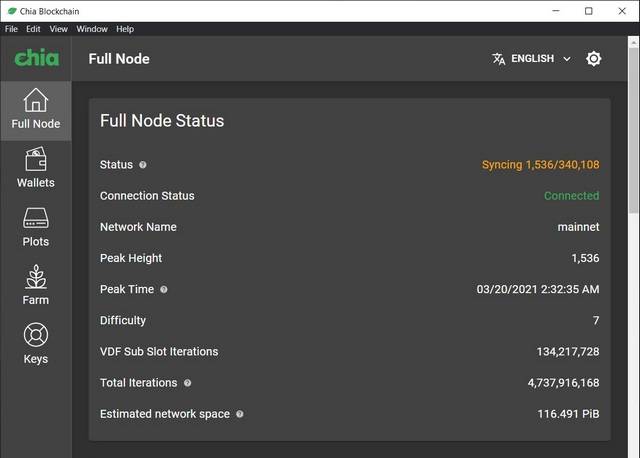Image resolution: width=640 pixels, height=458 pixels.
Task: Open the View menu
Action: (59, 29)
